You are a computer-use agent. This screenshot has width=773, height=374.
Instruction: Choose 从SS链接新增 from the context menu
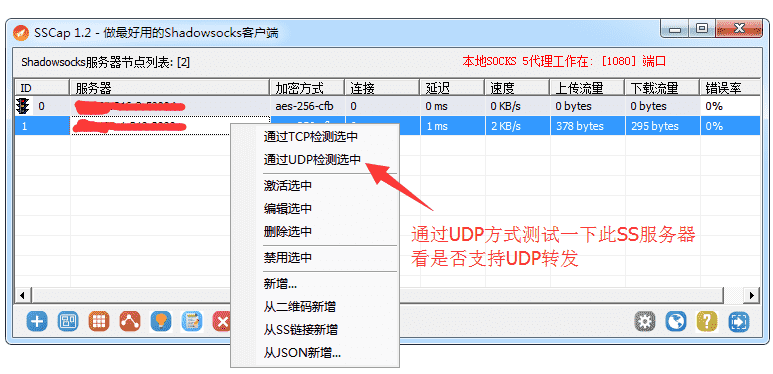(x=301, y=330)
